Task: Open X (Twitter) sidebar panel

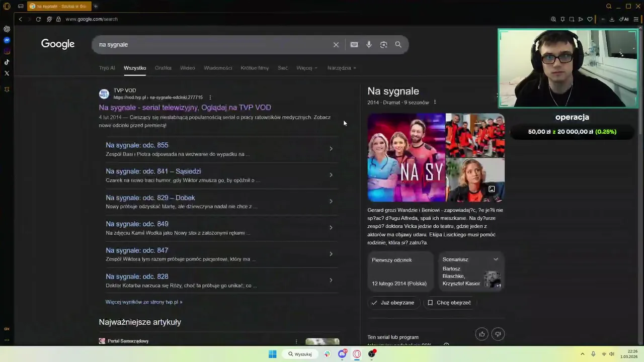Action: [7, 73]
